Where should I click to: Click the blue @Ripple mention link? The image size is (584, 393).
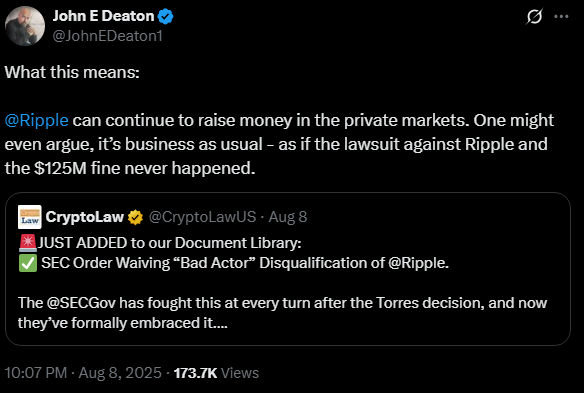tap(36, 120)
